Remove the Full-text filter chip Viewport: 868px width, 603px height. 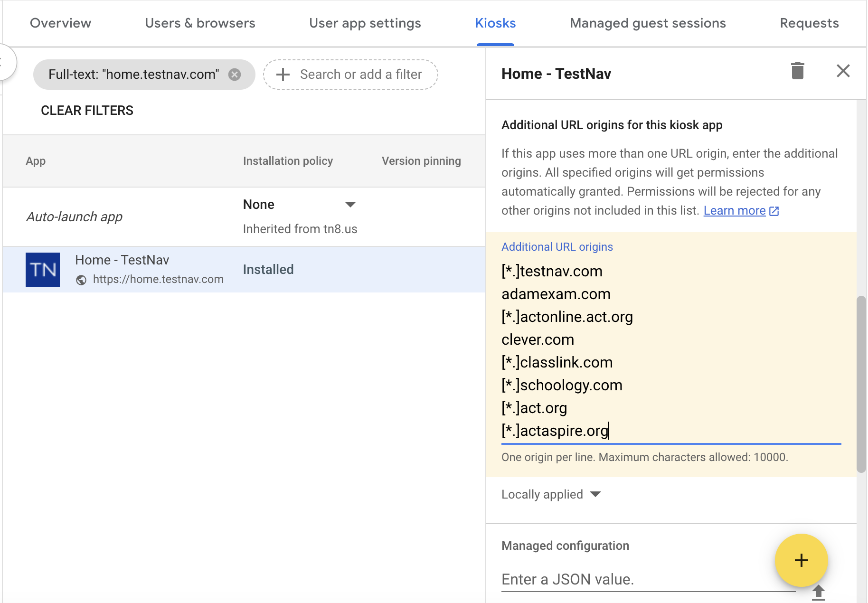pos(235,75)
